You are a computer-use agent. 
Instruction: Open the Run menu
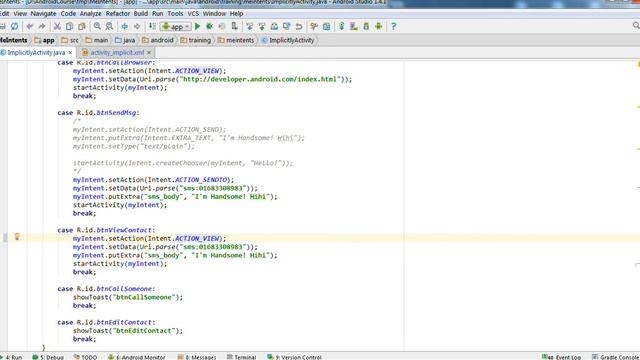click(158, 13)
